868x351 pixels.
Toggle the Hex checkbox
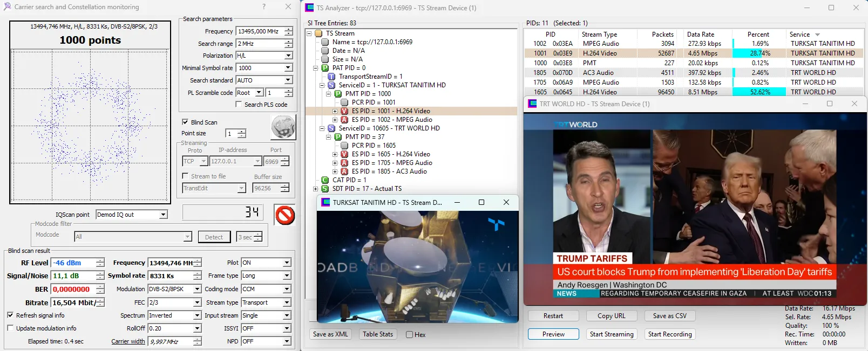pos(410,335)
